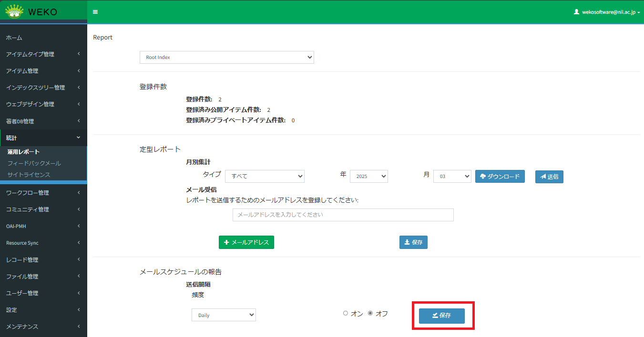Add another メールアドレス field
The image size is (644, 337).
click(x=246, y=242)
